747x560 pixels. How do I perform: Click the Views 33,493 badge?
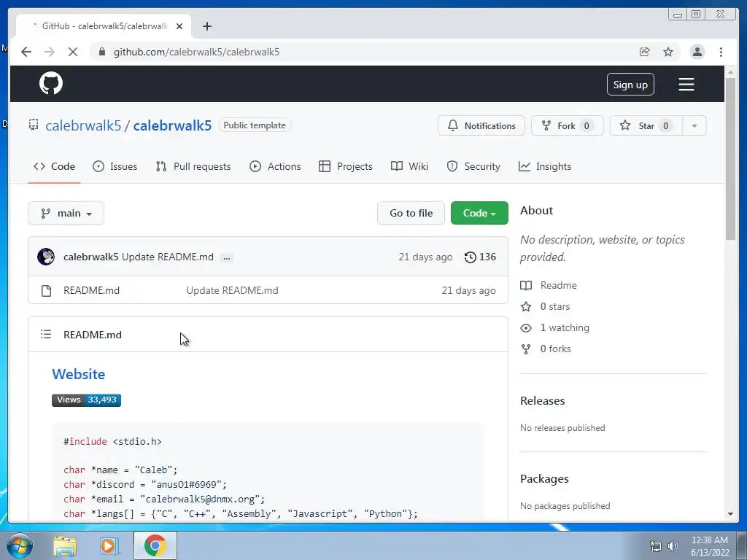86,400
